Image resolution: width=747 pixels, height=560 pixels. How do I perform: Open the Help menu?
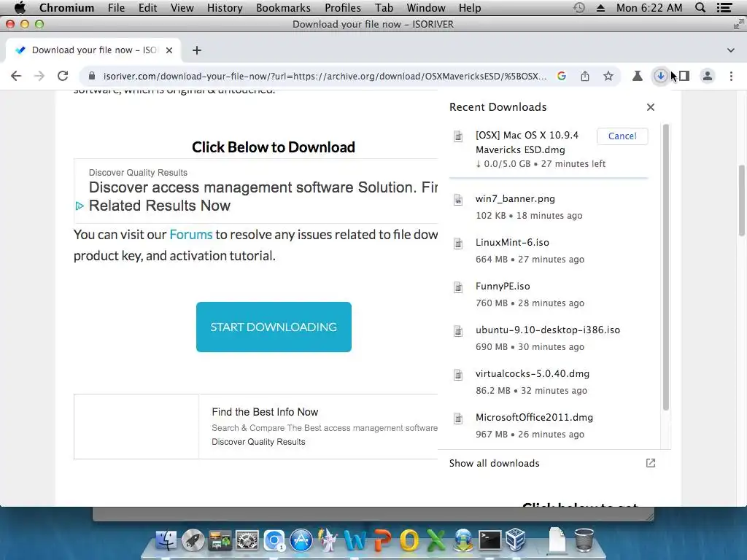coord(470,8)
